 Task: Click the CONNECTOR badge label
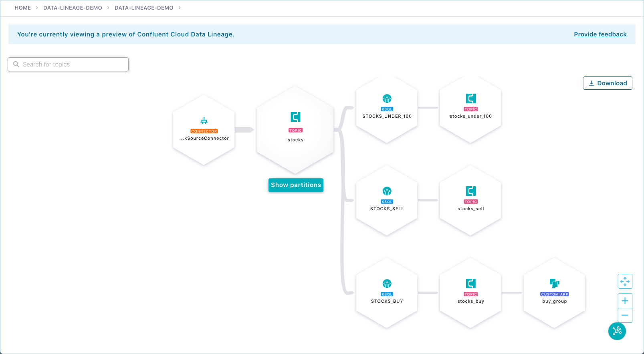coord(204,131)
